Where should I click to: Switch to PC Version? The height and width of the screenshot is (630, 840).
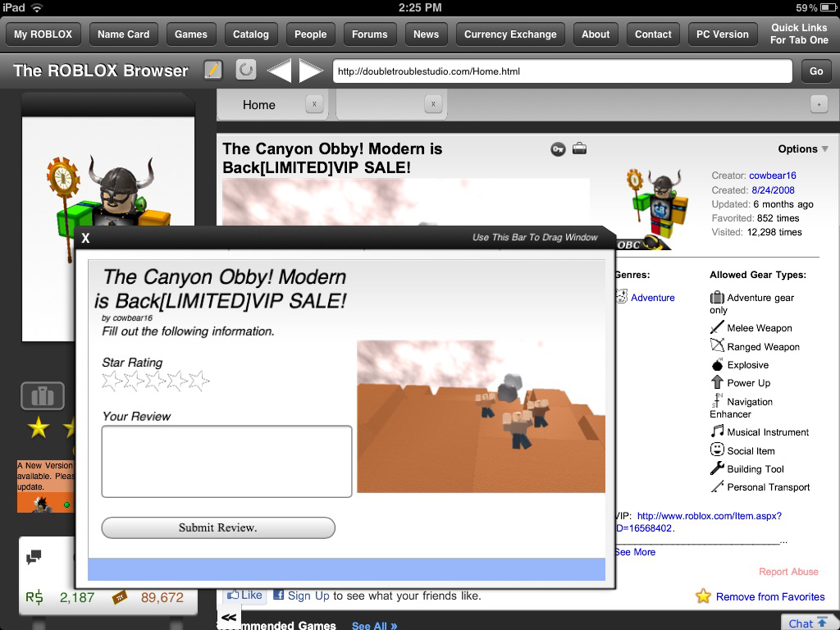(722, 34)
